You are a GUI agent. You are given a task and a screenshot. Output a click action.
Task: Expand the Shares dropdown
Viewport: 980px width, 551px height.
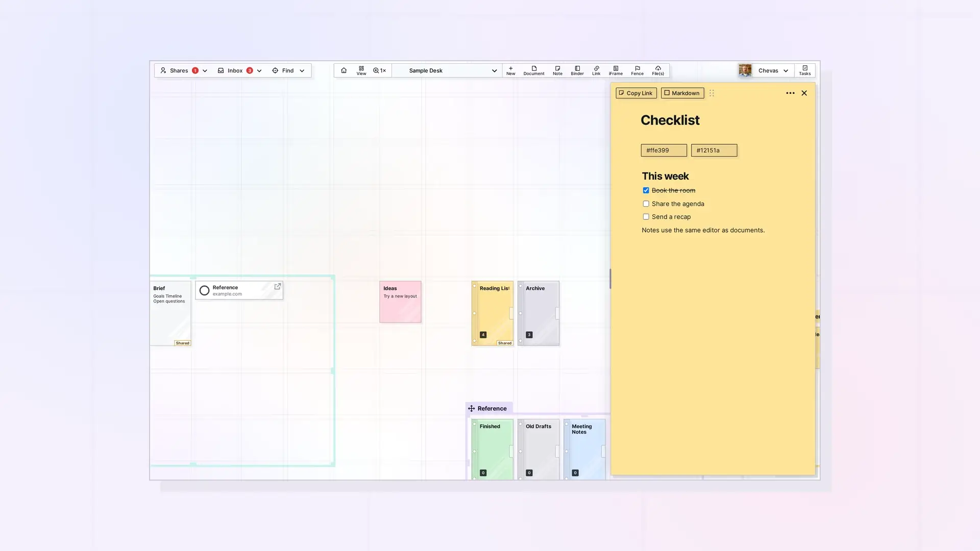(205, 71)
